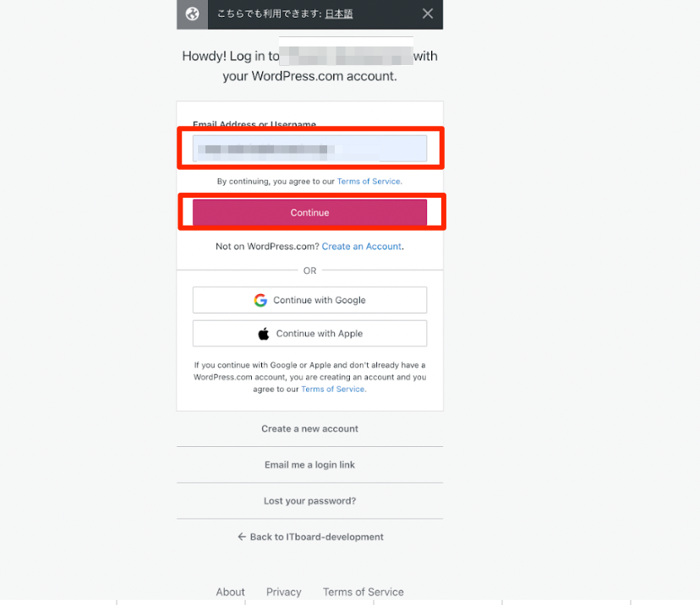Focus the Email Address or Username field

point(309,149)
